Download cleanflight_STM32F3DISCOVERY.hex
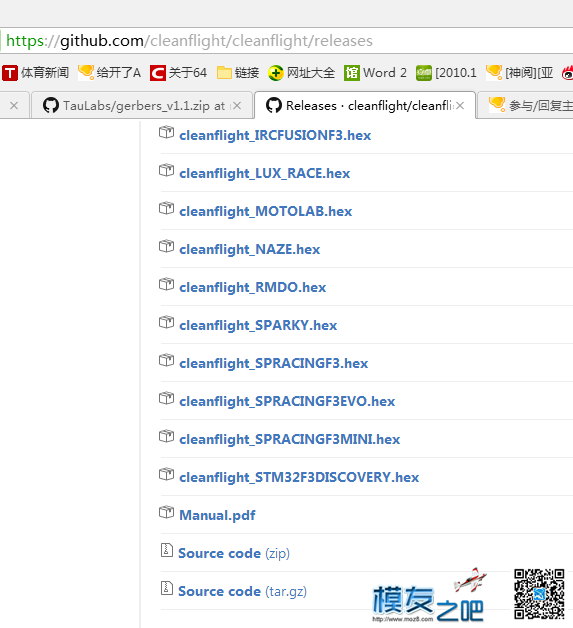The width and height of the screenshot is (573, 628). [299, 477]
